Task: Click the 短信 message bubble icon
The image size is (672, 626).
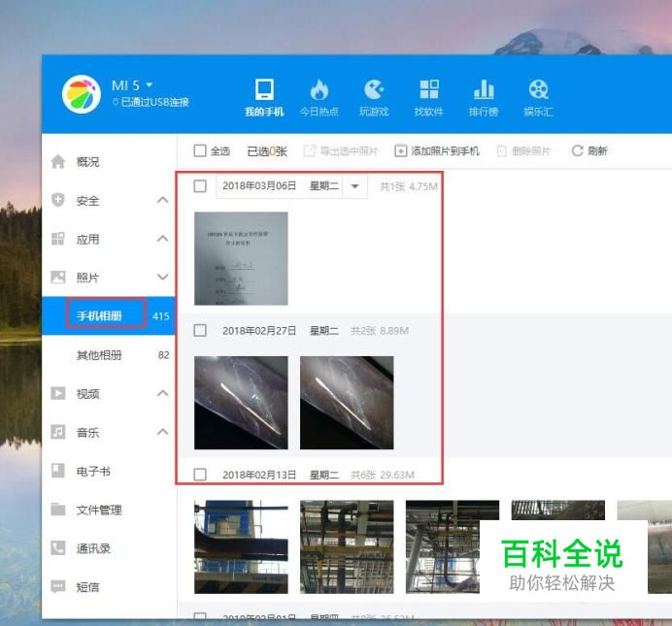Action: click(x=58, y=586)
